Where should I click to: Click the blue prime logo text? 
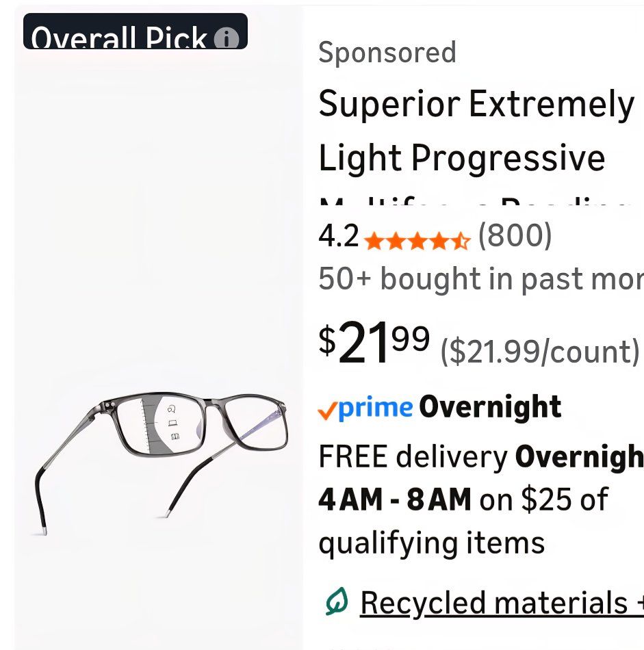[375, 408]
